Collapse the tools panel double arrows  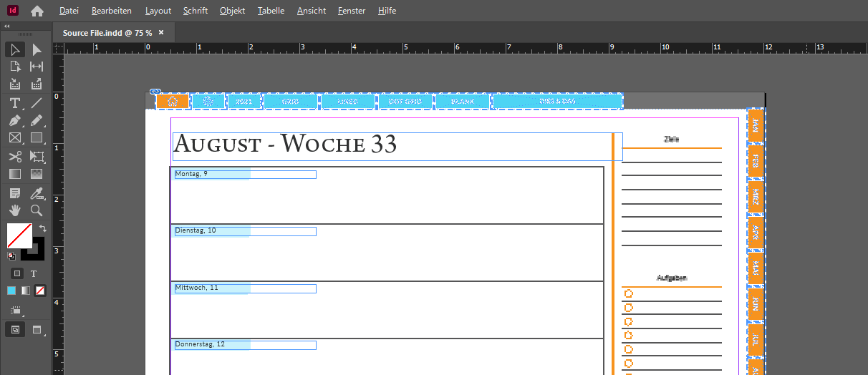click(7, 26)
